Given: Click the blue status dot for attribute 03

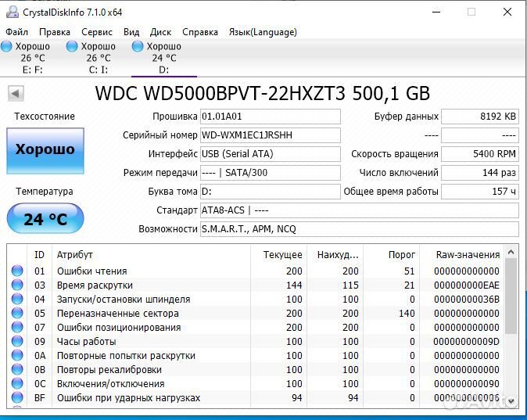Looking at the screenshot, I should pos(17,285).
